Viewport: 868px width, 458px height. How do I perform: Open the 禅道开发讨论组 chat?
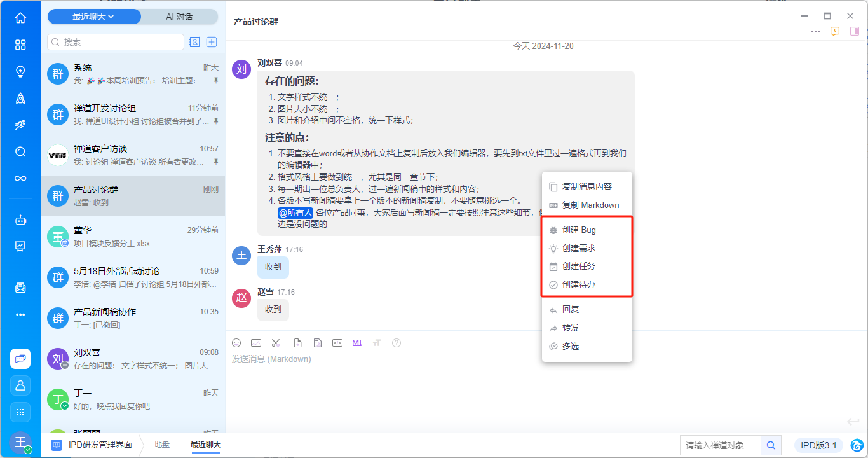point(133,114)
